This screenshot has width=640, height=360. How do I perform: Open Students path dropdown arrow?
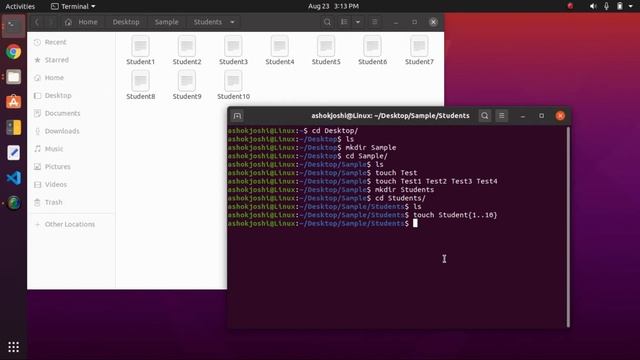[232, 22]
